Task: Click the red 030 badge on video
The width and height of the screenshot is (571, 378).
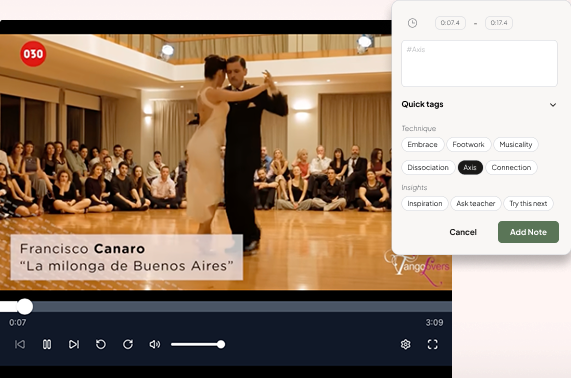Action: click(33, 54)
